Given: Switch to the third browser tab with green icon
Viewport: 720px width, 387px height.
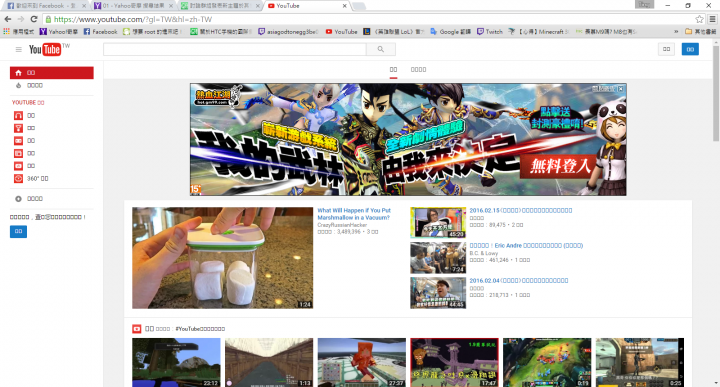Looking at the screenshot, I should 219,6.
